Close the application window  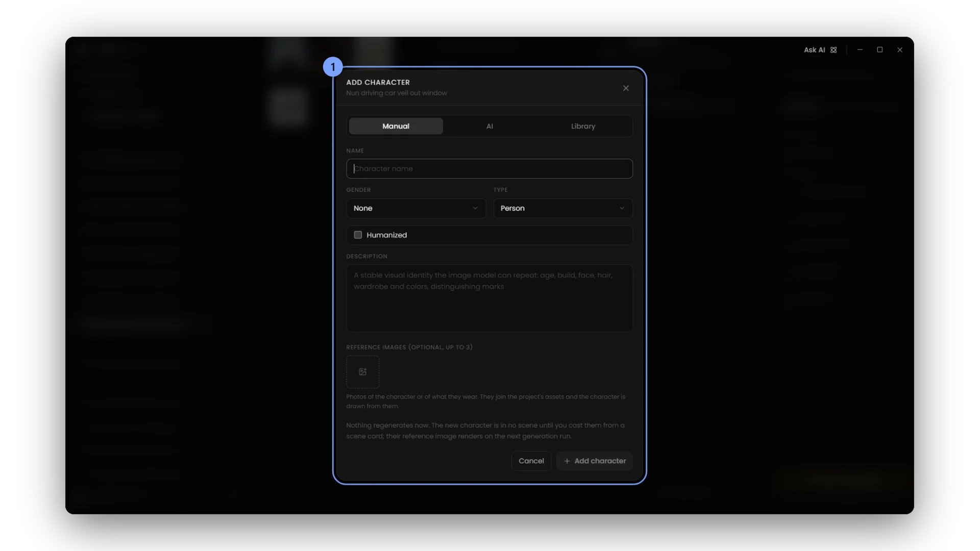[900, 50]
